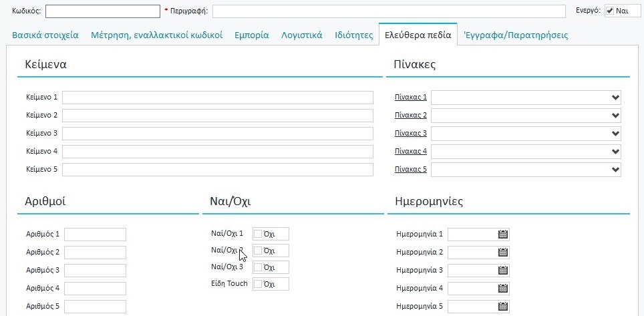The image size is (644, 316).
Task: Open calendar picker for Ημερομηνία 4
Action: coord(503,288)
